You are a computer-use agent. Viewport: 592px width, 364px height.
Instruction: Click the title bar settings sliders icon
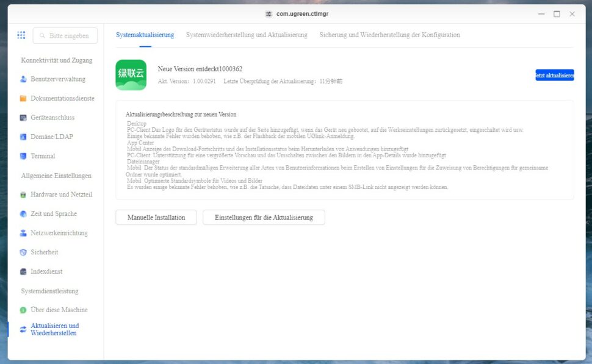click(269, 14)
